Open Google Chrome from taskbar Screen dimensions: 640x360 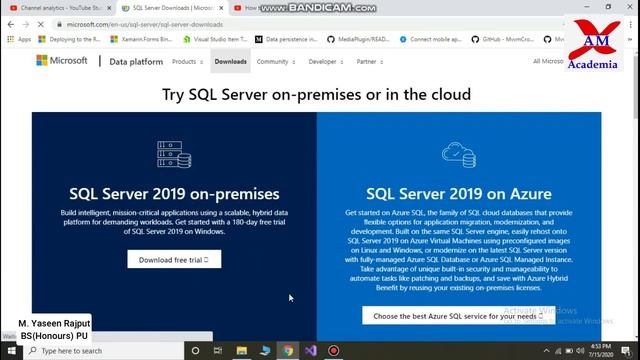point(288,351)
